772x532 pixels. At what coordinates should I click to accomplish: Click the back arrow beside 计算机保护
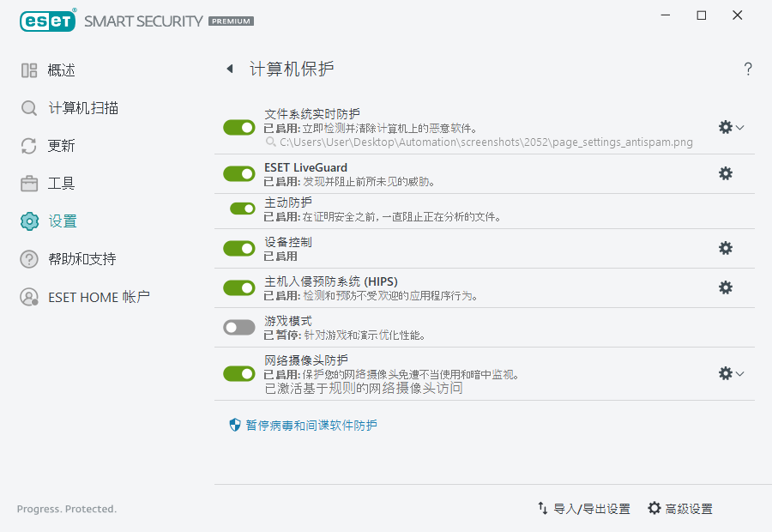pos(230,69)
